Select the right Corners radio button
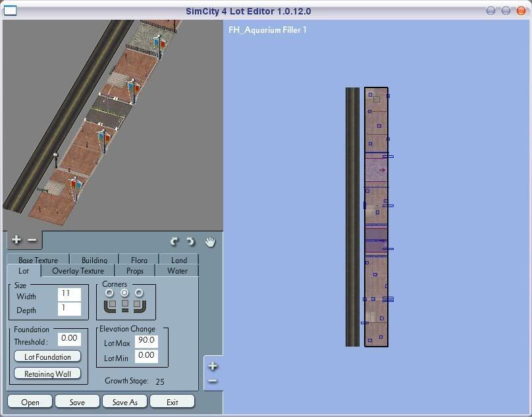This screenshot has width=532, height=417. click(139, 292)
